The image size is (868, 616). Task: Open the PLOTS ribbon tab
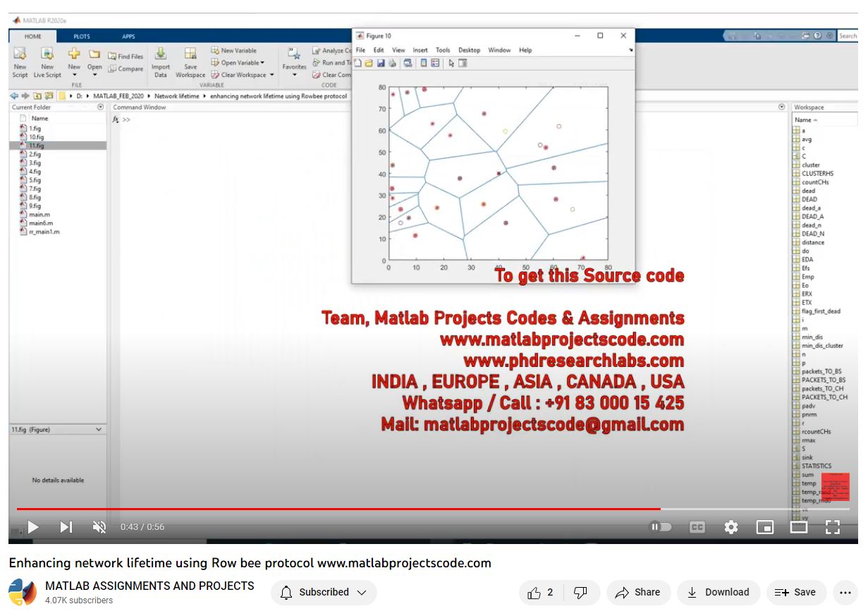pyautogui.click(x=82, y=37)
